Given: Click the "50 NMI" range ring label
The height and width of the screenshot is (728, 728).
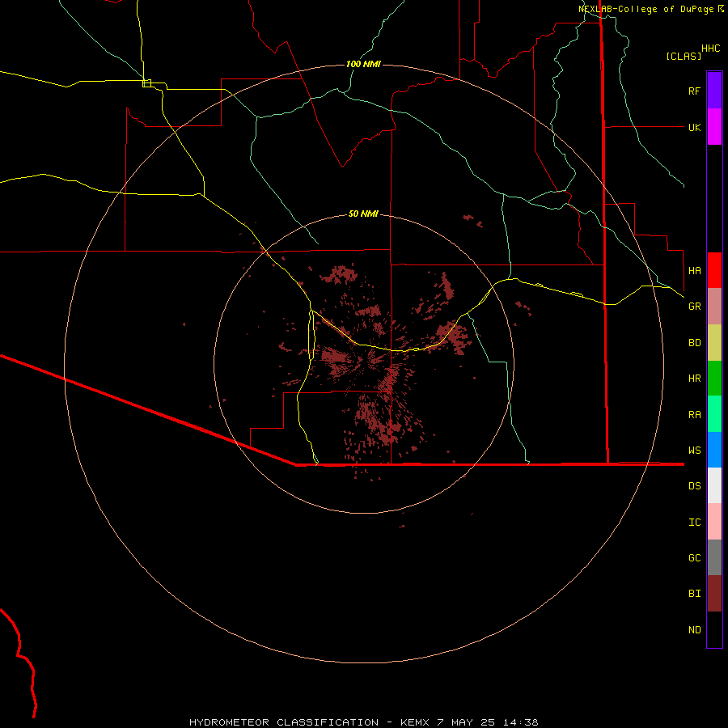Looking at the screenshot, I should point(363,214).
